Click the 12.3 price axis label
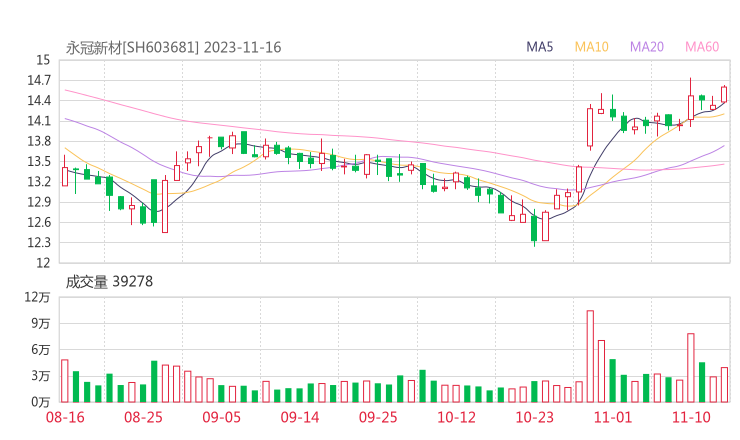Image resolution: width=740 pixels, height=440 pixels. click(x=39, y=243)
